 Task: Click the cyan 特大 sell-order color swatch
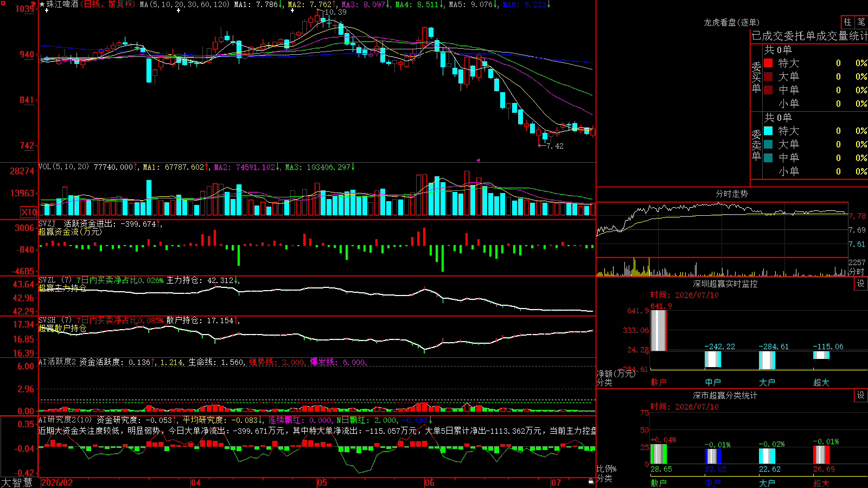coord(768,131)
